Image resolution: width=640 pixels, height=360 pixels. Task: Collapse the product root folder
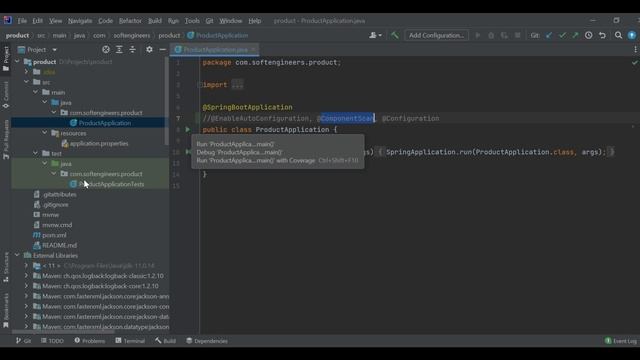pyautogui.click(x=17, y=62)
